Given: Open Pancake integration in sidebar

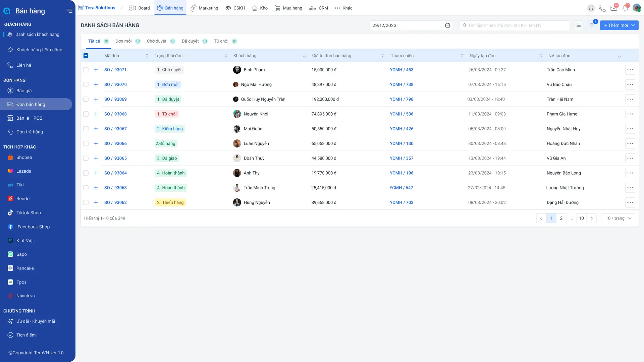Looking at the screenshot, I should click(x=25, y=268).
